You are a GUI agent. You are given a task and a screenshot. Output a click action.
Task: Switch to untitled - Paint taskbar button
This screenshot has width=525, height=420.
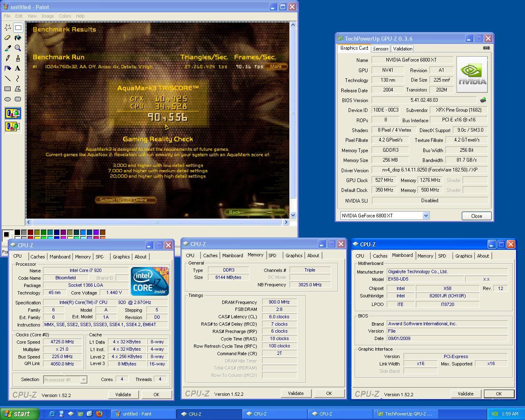[143, 414]
